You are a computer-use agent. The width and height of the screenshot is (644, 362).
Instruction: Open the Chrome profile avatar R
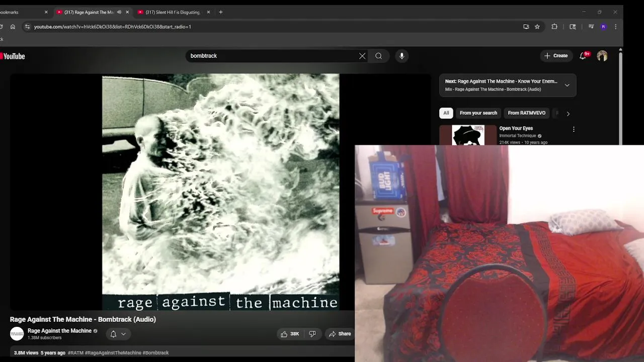[x=603, y=27]
